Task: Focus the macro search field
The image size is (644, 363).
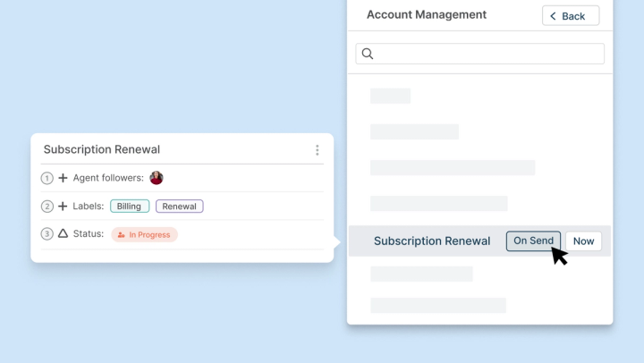Action: click(x=487, y=54)
